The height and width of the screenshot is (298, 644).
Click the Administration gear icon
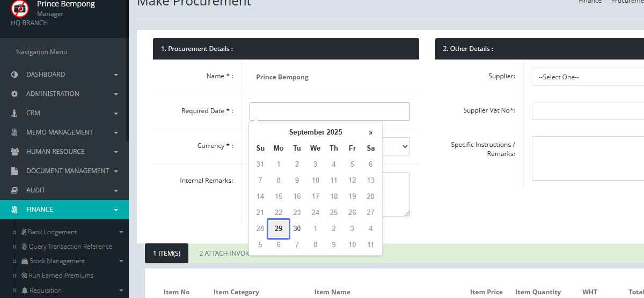14,94
